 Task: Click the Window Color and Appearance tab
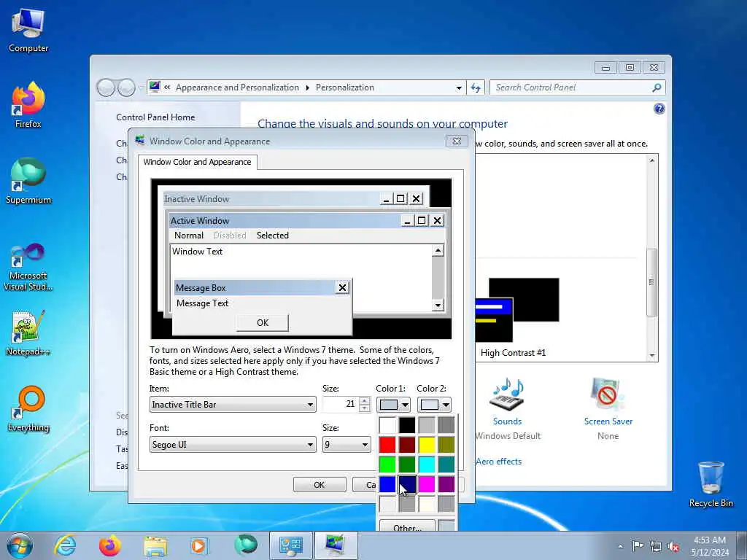tap(197, 162)
